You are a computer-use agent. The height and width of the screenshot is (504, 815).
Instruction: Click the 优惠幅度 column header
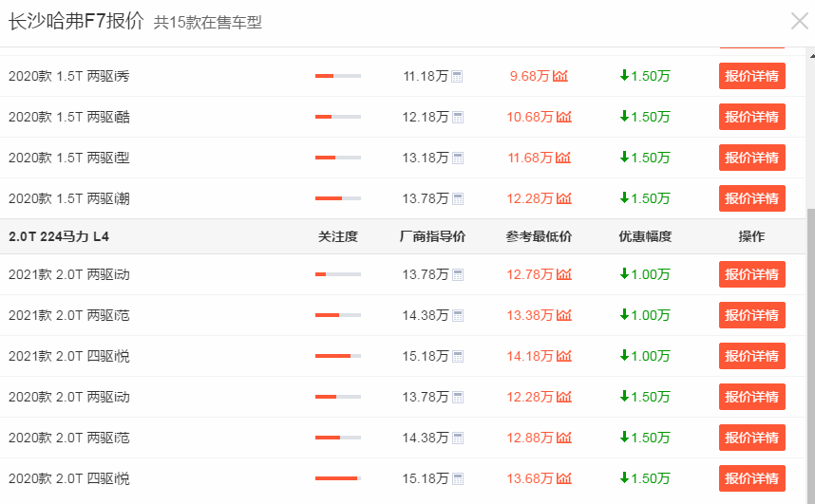pyautogui.click(x=645, y=237)
